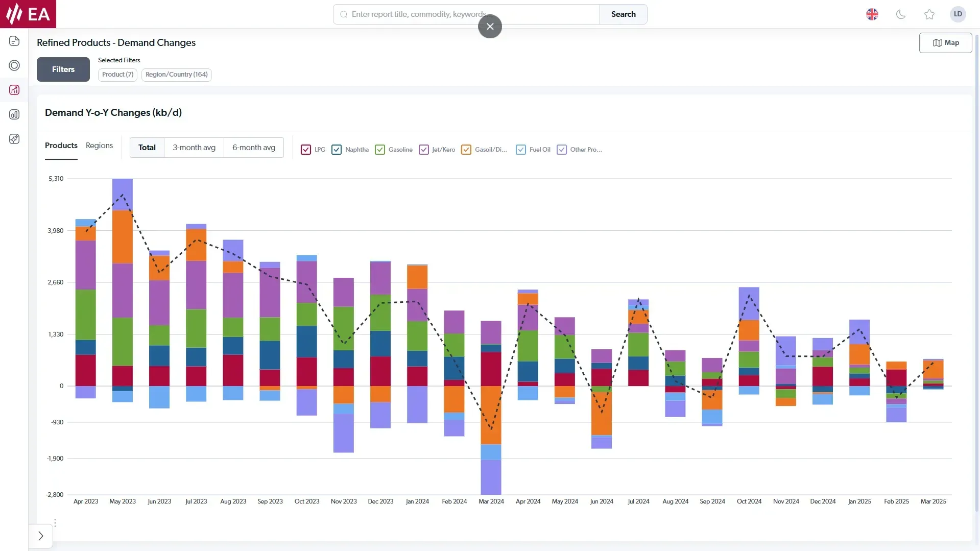Screen dimensions: 980x551
Task: Open the EA home logo
Action: (x=28, y=14)
